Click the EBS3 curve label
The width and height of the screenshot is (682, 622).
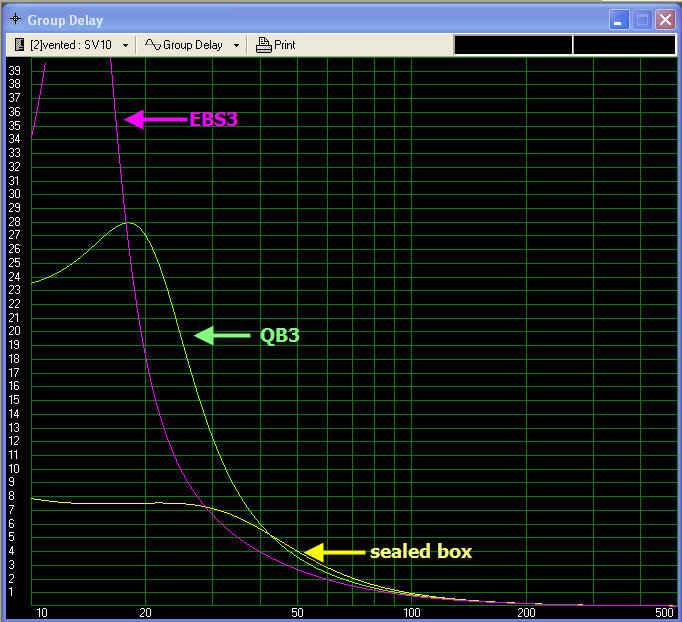pyautogui.click(x=214, y=119)
